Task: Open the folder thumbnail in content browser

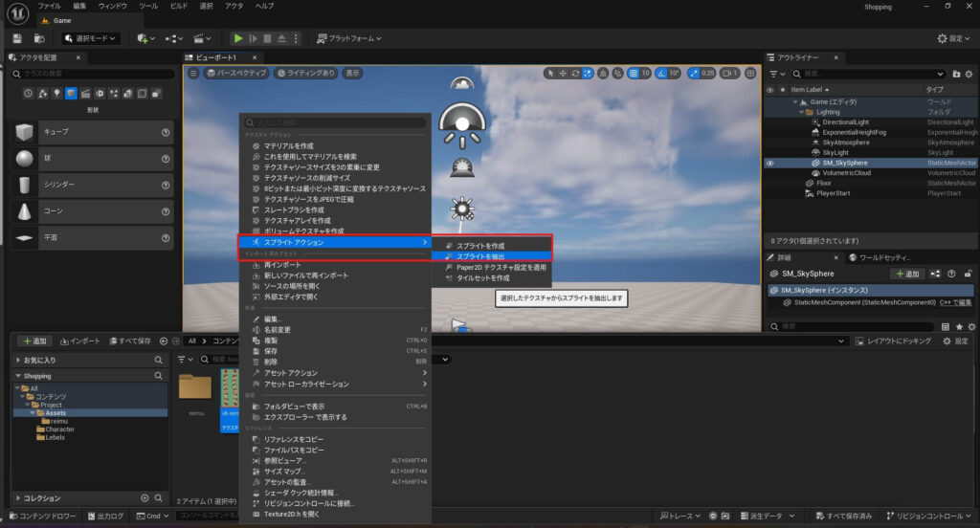Action: (x=195, y=387)
